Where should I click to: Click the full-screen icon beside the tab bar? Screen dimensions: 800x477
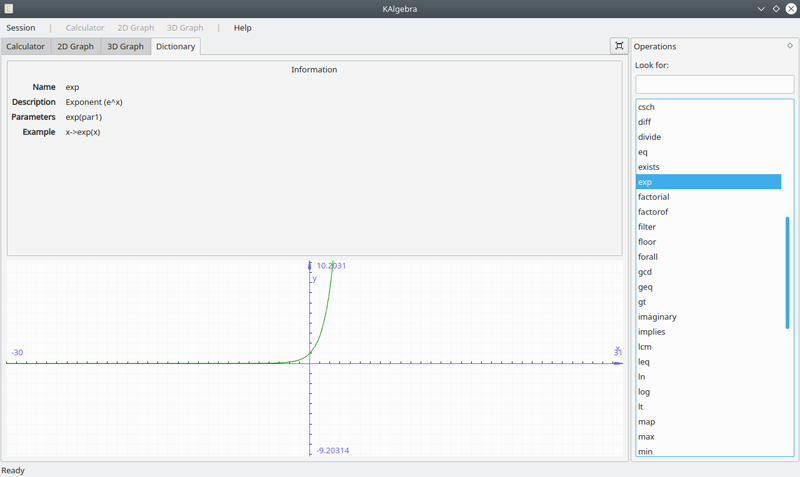click(x=619, y=46)
